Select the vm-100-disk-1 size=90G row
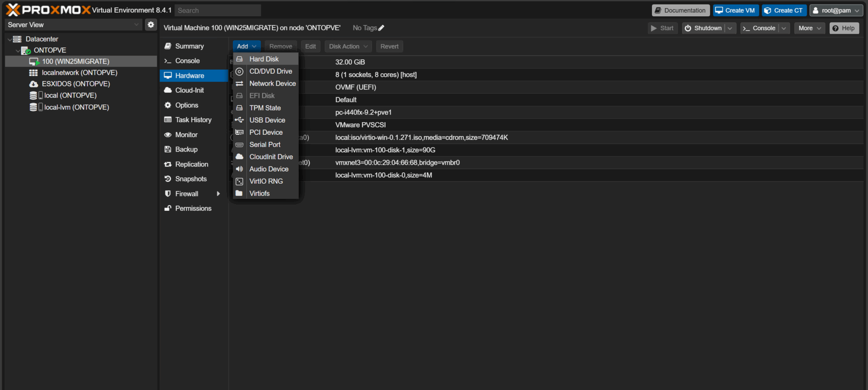Screen dimensions: 868x390 coord(547,150)
